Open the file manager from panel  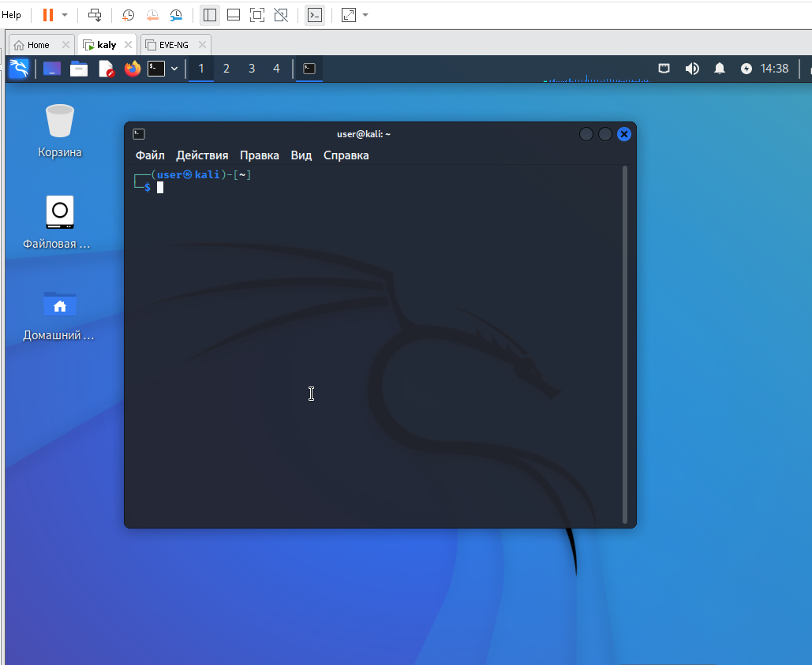click(x=79, y=69)
